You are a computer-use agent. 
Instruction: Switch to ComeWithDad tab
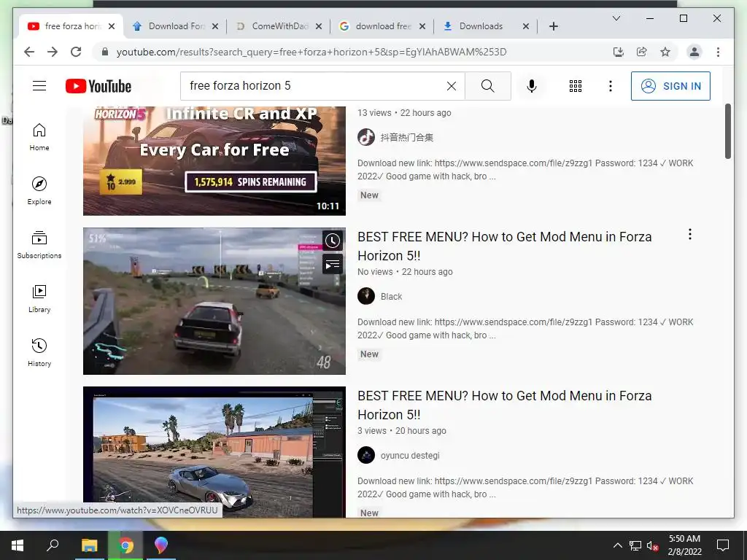tap(279, 26)
